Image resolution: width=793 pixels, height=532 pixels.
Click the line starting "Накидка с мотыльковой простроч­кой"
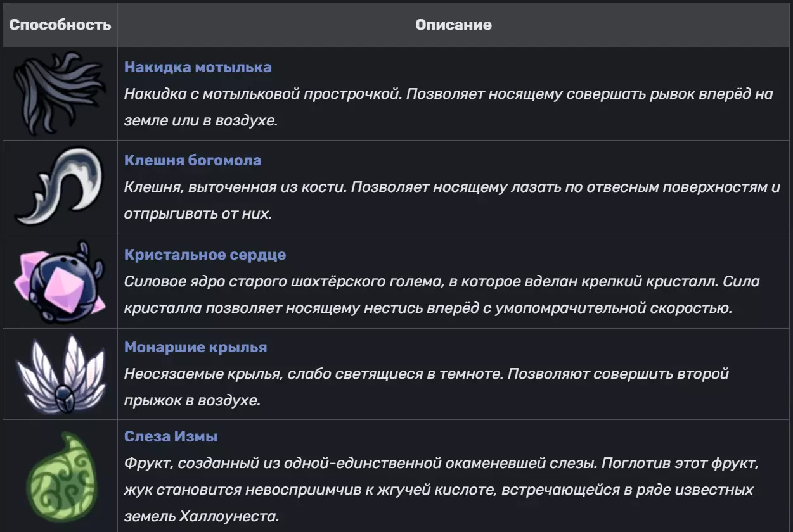coord(448,94)
